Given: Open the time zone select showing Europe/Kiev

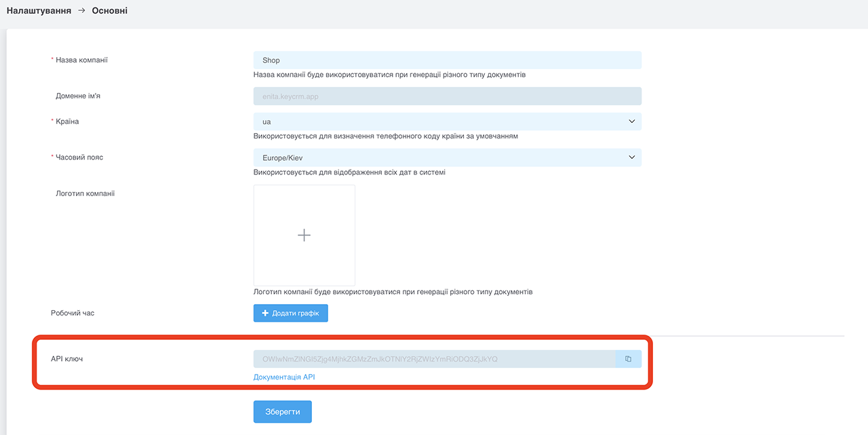Looking at the screenshot, I should [x=448, y=157].
